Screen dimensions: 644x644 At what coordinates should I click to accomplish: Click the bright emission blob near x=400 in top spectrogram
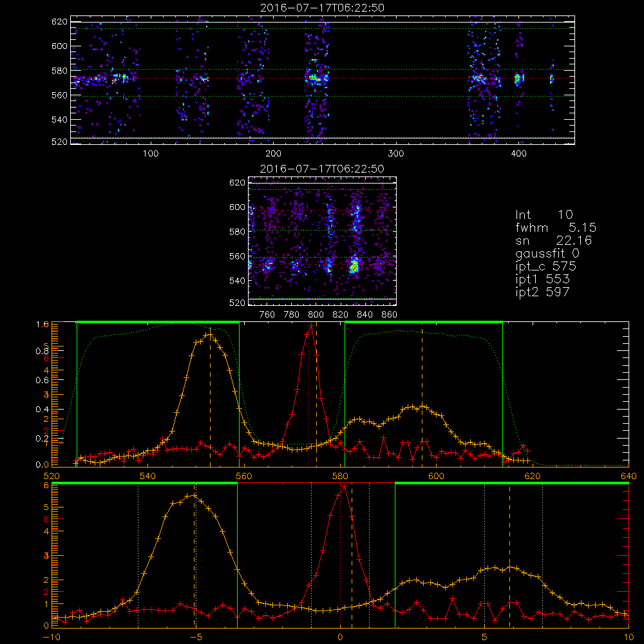pos(518,78)
